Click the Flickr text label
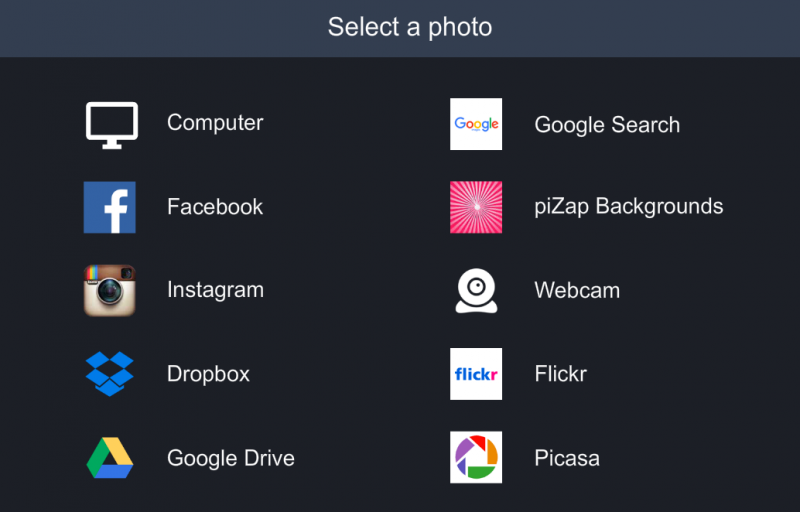Image resolution: width=800 pixels, height=512 pixels. (561, 374)
